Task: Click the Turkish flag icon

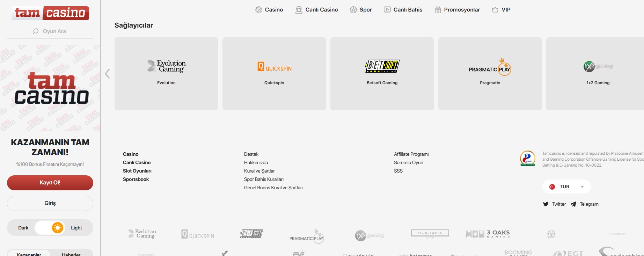Action: coord(552,187)
